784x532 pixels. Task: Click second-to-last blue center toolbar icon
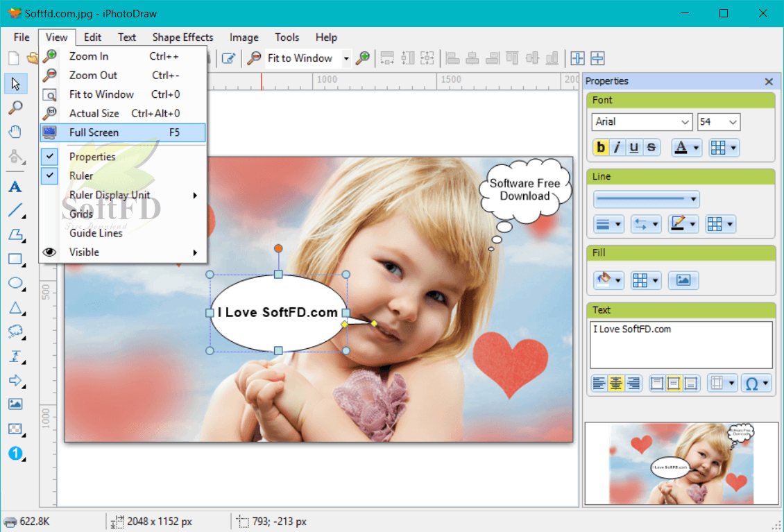(577, 58)
